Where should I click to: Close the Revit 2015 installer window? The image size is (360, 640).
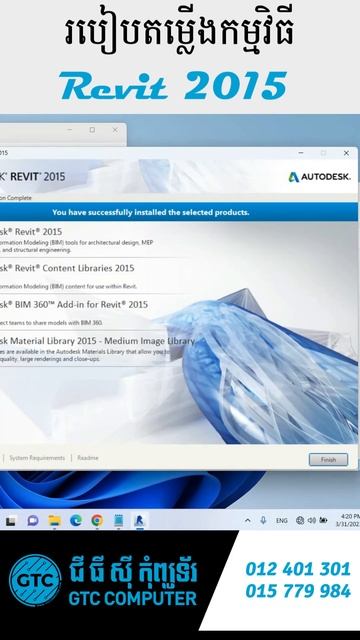tap(346, 153)
